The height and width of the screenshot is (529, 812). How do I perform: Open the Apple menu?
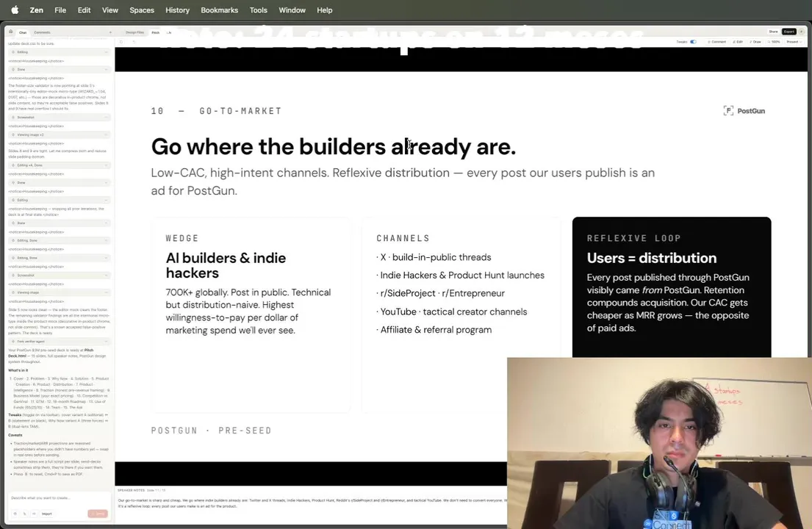click(15, 10)
